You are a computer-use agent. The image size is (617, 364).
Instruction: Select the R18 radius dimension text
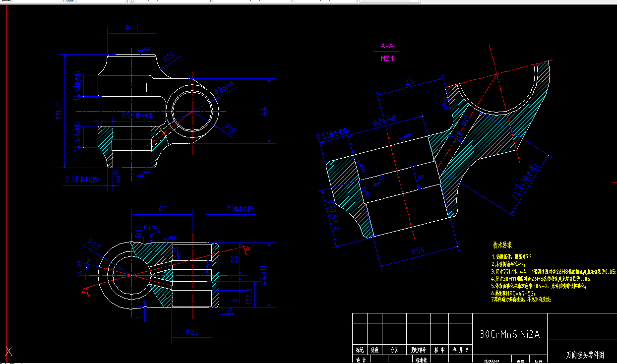click(x=229, y=128)
